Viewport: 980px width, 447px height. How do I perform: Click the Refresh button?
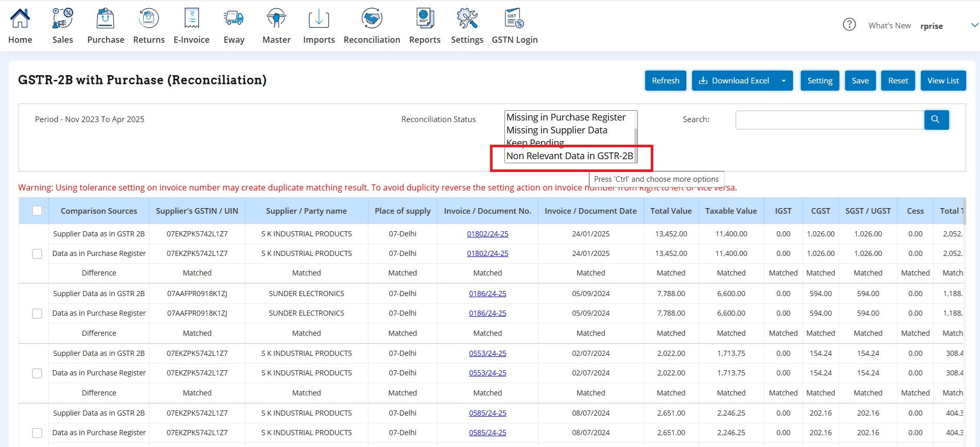pos(665,81)
